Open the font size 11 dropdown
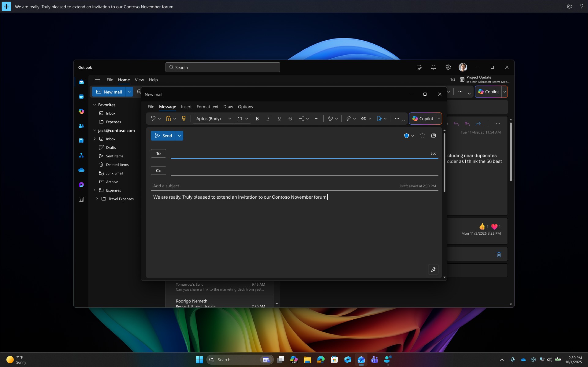The width and height of the screenshot is (588, 367). pyautogui.click(x=243, y=119)
